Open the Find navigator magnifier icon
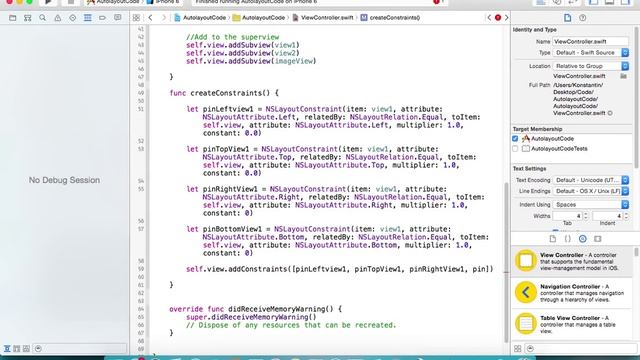 point(42,18)
